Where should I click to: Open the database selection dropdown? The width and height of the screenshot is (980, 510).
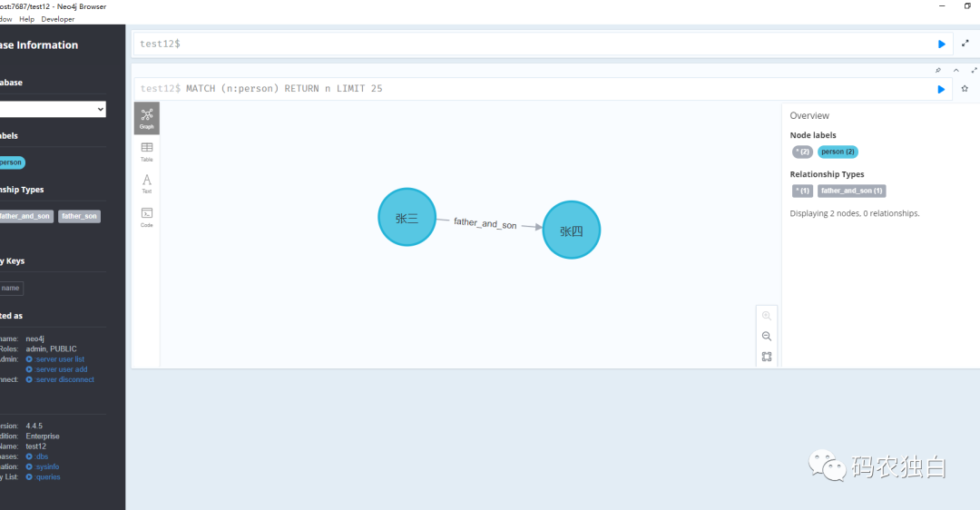click(53, 110)
